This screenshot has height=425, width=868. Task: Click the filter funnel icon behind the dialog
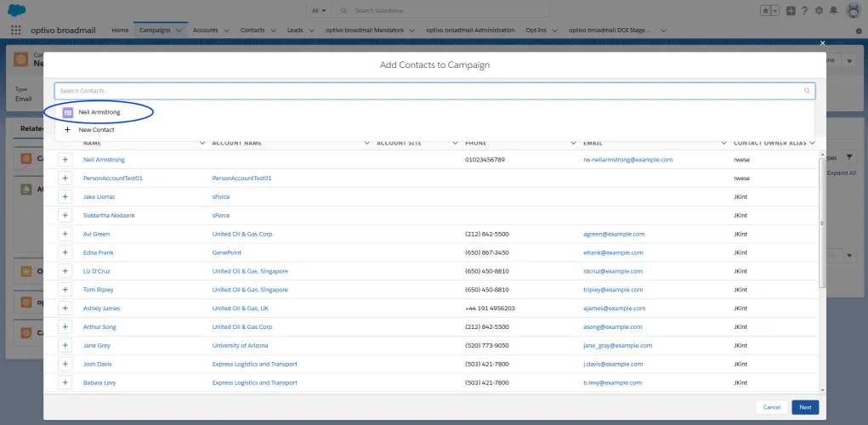point(849,156)
